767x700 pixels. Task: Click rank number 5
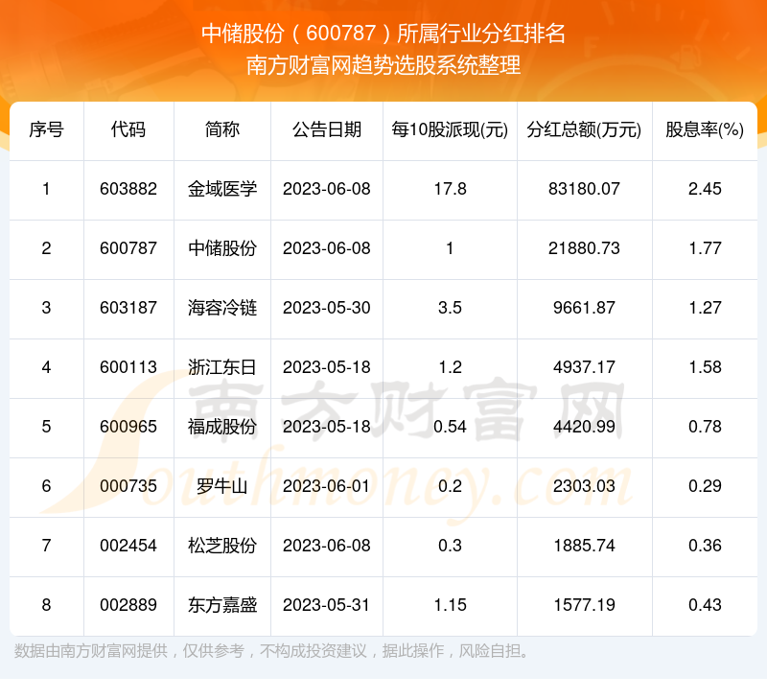[46, 427]
